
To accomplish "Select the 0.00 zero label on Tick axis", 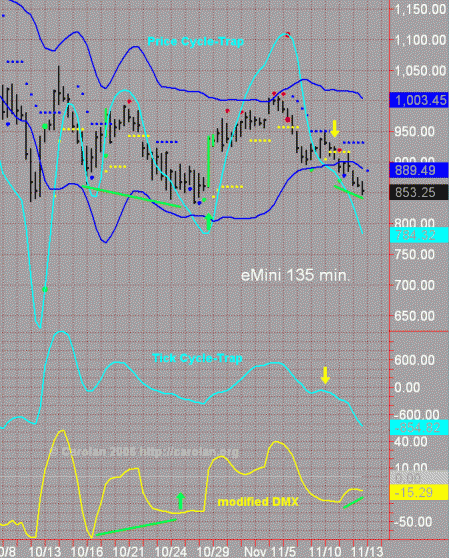I will pos(407,387).
